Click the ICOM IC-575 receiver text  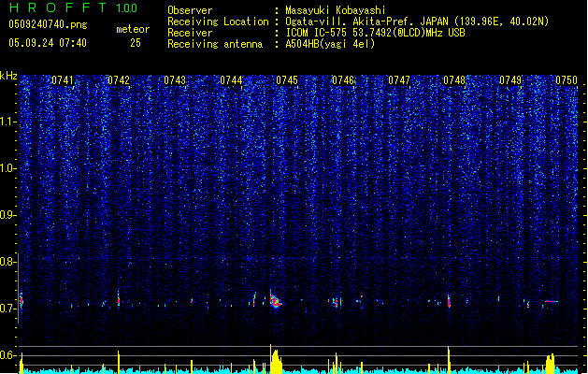pos(375,33)
